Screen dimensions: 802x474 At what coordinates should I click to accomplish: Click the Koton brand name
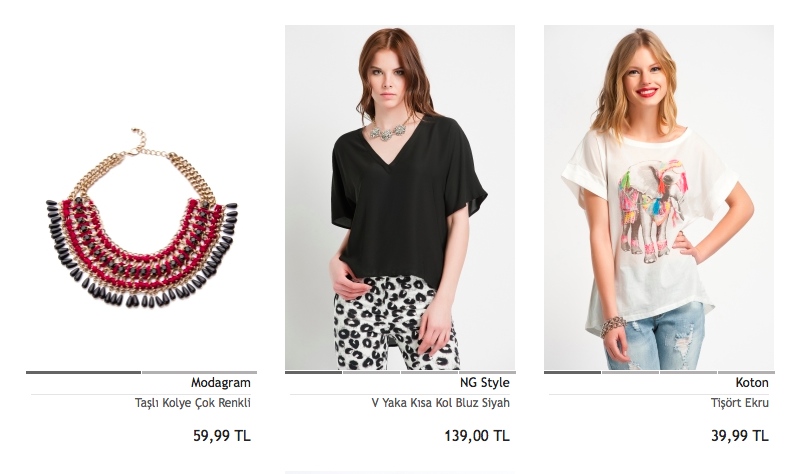click(752, 383)
